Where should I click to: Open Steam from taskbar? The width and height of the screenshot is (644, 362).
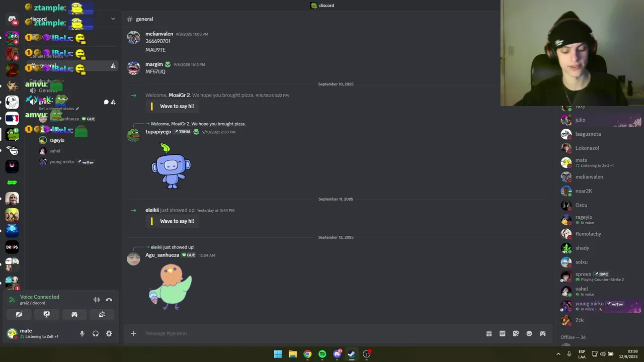pyautogui.click(x=352, y=354)
